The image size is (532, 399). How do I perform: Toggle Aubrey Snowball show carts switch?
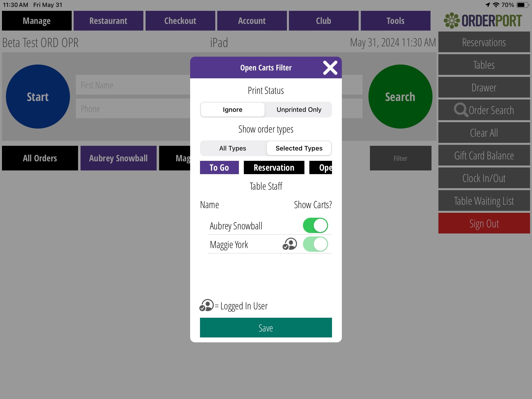tap(315, 225)
